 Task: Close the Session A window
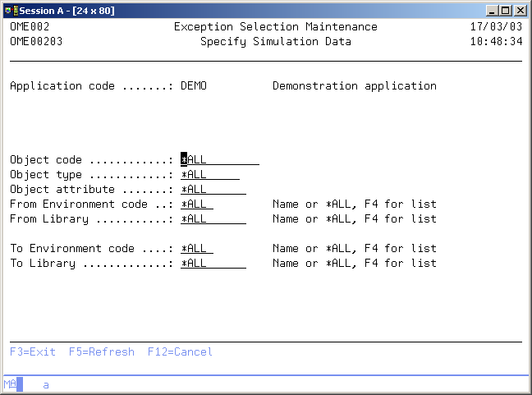pos(519,10)
